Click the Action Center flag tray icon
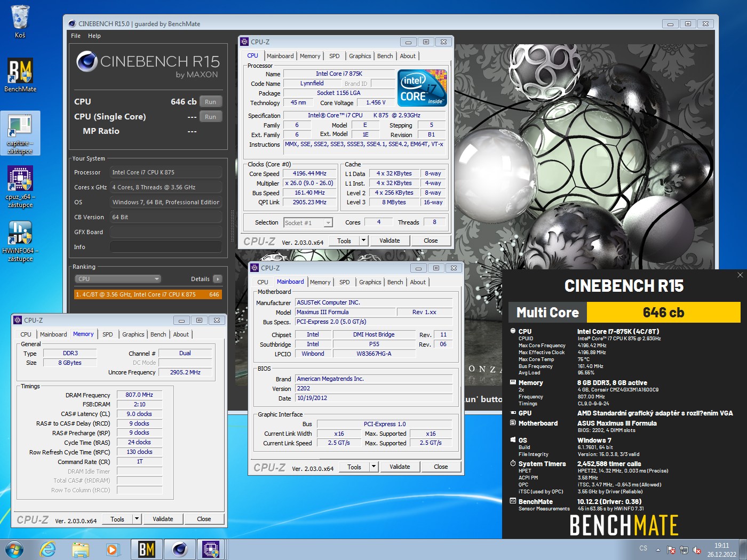Screen dimensions: 747x560 [x=671, y=549]
